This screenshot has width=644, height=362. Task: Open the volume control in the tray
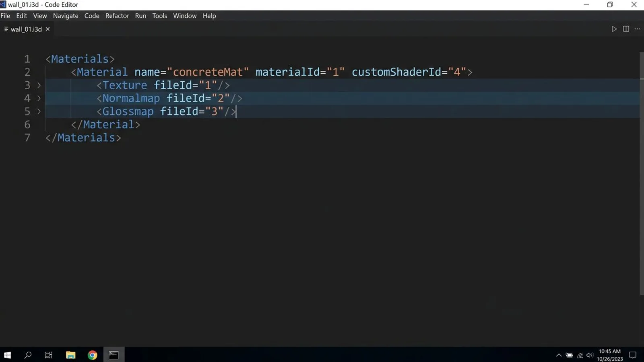tap(590, 355)
